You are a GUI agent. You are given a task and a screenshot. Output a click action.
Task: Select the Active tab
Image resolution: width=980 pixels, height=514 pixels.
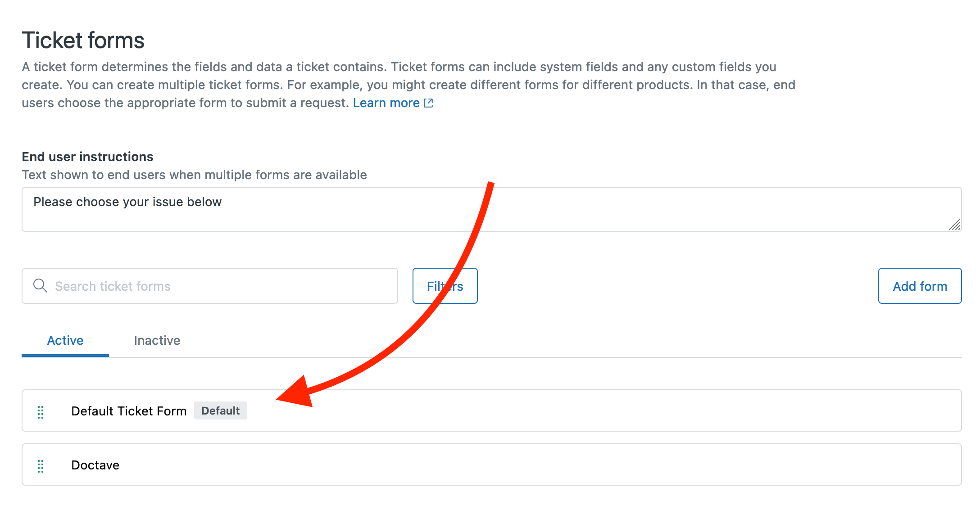pyautogui.click(x=65, y=340)
